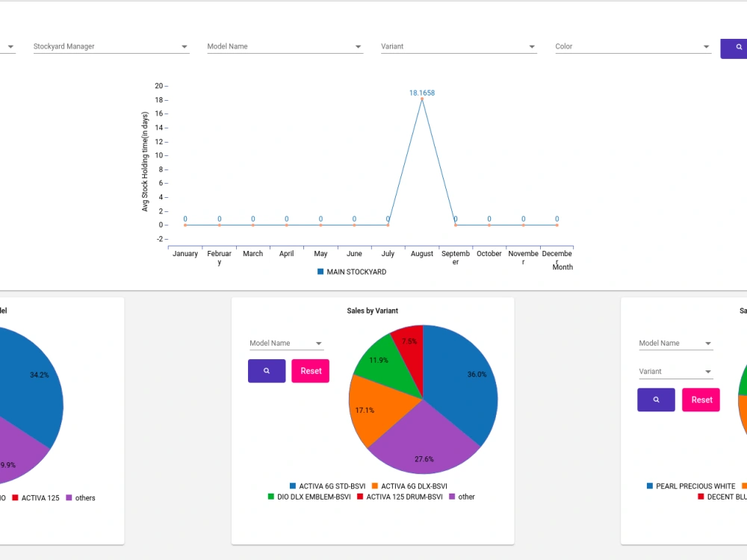Open Model Name dropdown above the Variant dropdown

(x=675, y=343)
